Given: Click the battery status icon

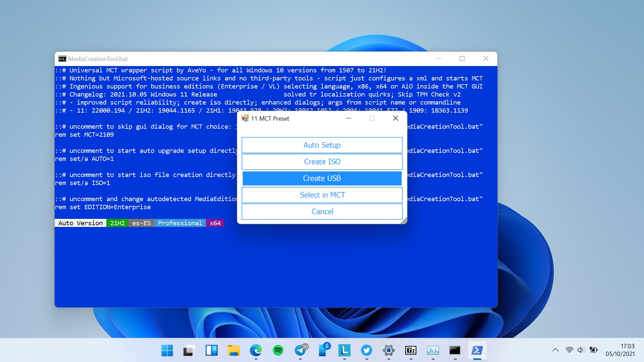Looking at the screenshot, I should [x=594, y=350].
